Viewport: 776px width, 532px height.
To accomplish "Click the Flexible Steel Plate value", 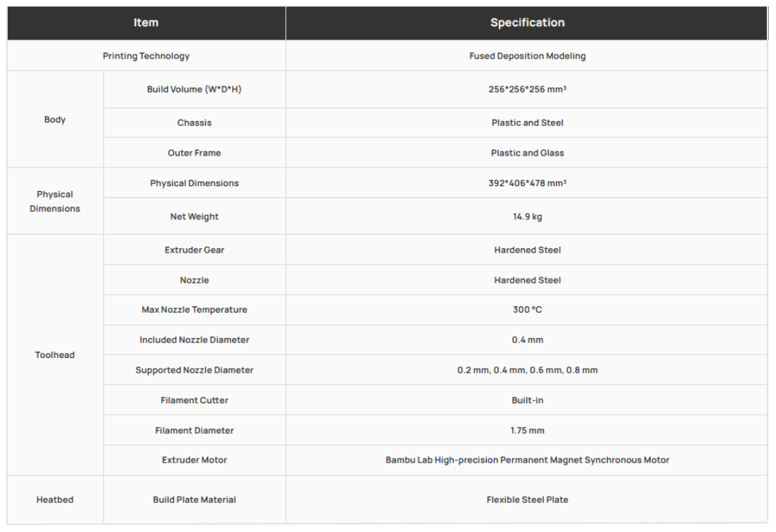I will point(527,499).
